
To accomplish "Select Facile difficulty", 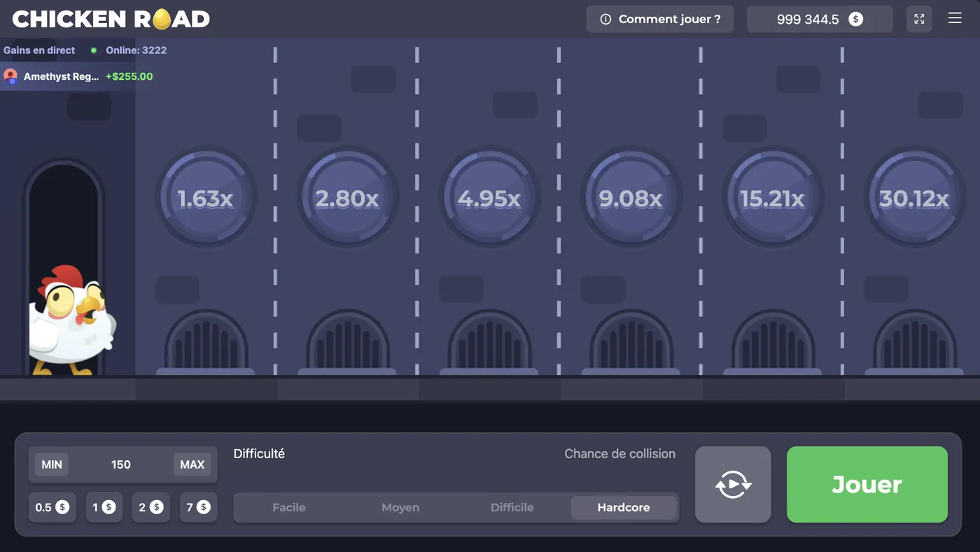I will coord(289,507).
